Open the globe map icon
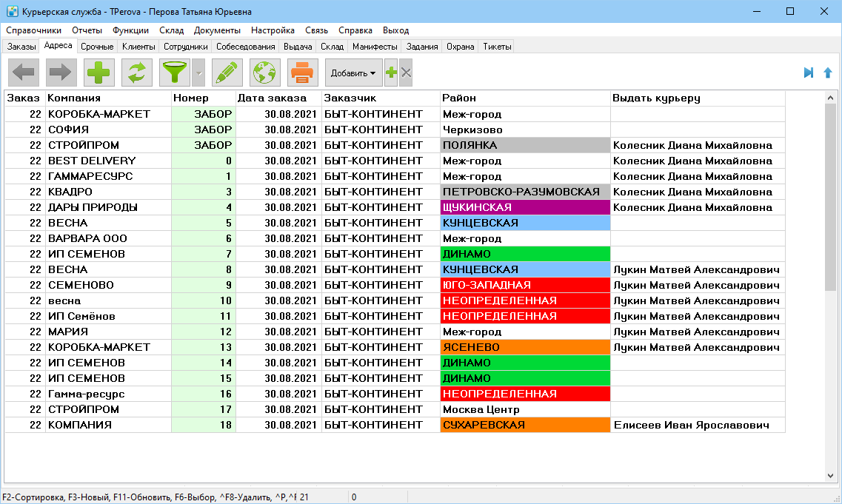 click(x=264, y=73)
